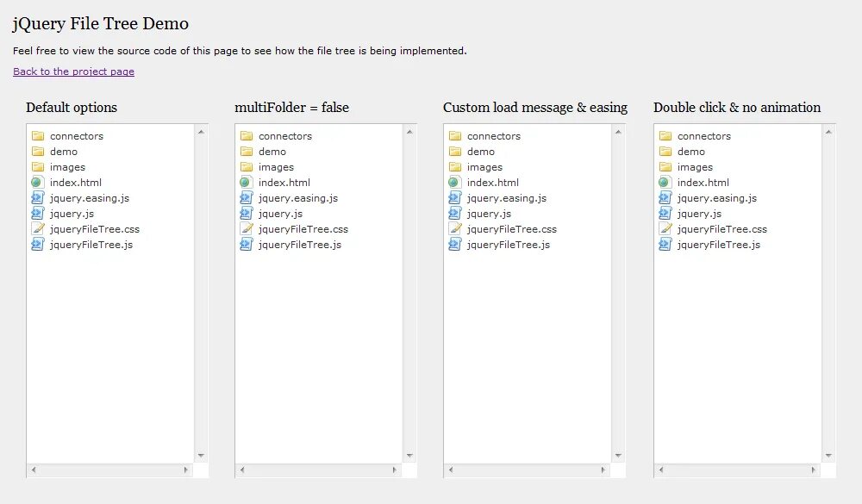Click the scroll-right arrow in the multiFolder panel
Viewport: 862px width, 504px height.
tap(395, 470)
